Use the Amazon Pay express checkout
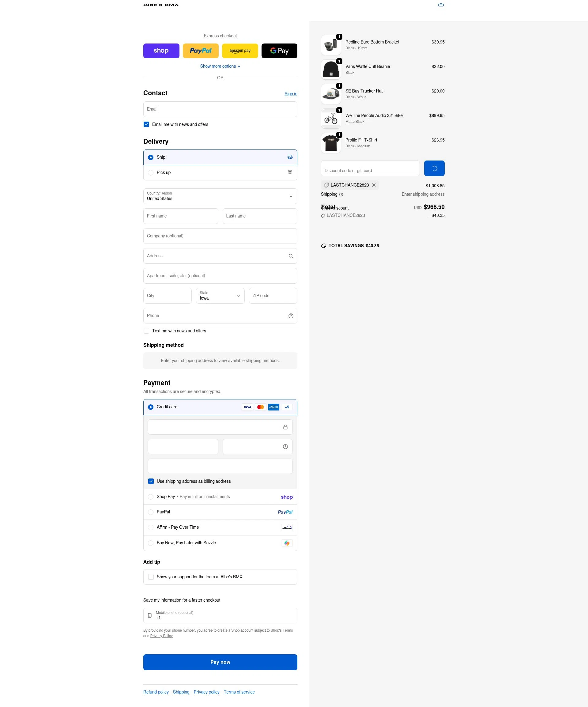Viewport: 588px width, 707px height. pyautogui.click(x=240, y=51)
